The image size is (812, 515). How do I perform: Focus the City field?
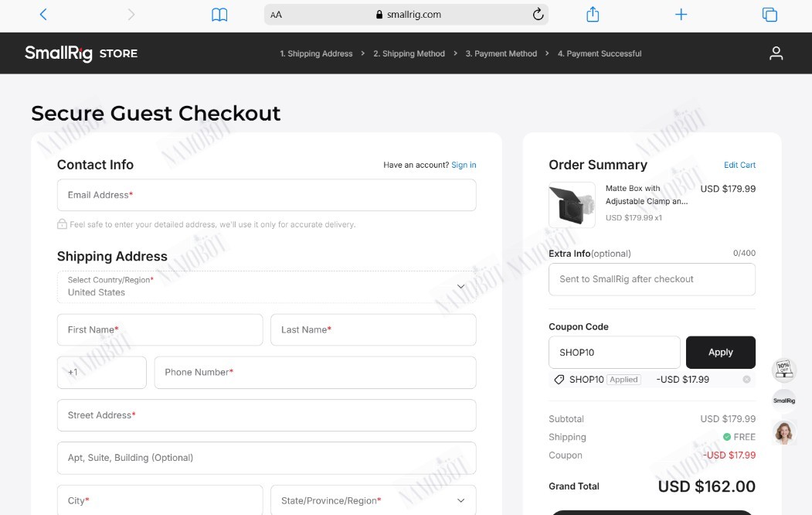point(160,500)
